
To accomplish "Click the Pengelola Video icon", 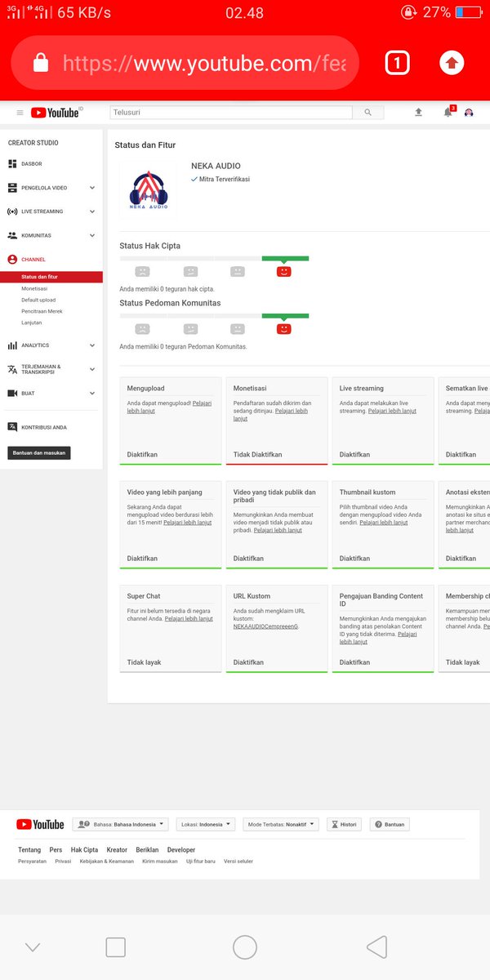I will coord(12,188).
